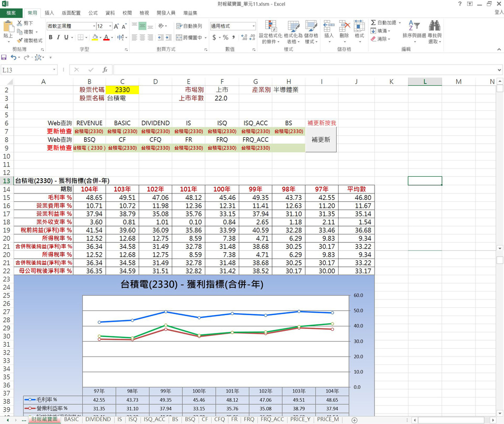Image resolution: width=504 pixels, height=424 pixels.
Task: Open Sort & Filter (排序與篩選)
Action: click(x=414, y=32)
